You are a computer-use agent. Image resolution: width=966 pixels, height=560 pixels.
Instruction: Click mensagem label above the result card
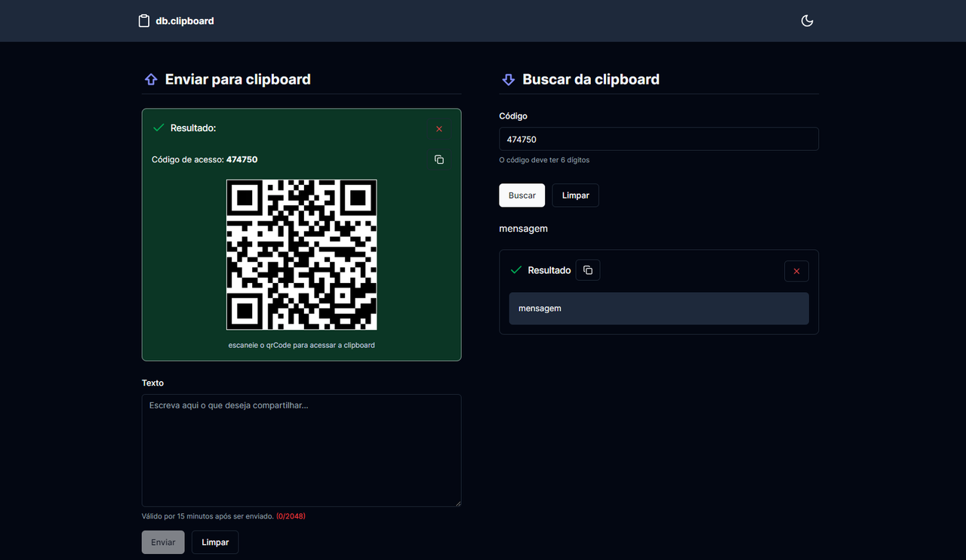tap(523, 228)
